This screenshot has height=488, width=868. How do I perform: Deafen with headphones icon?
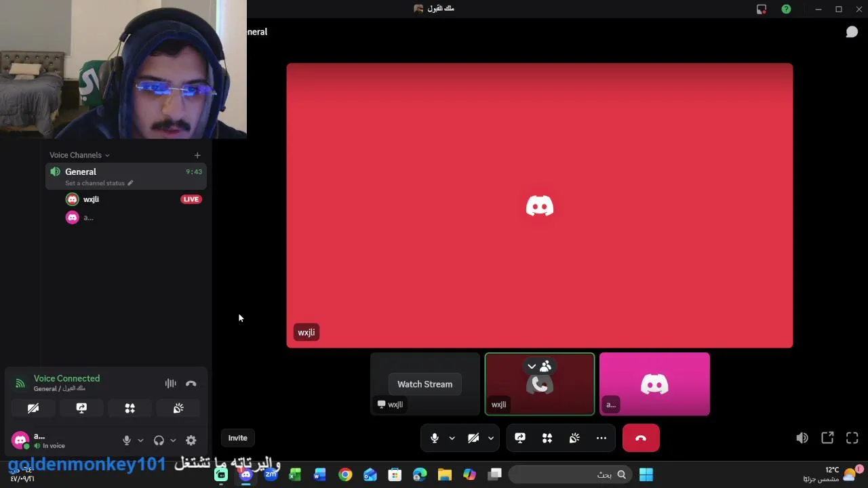coord(159,441)
